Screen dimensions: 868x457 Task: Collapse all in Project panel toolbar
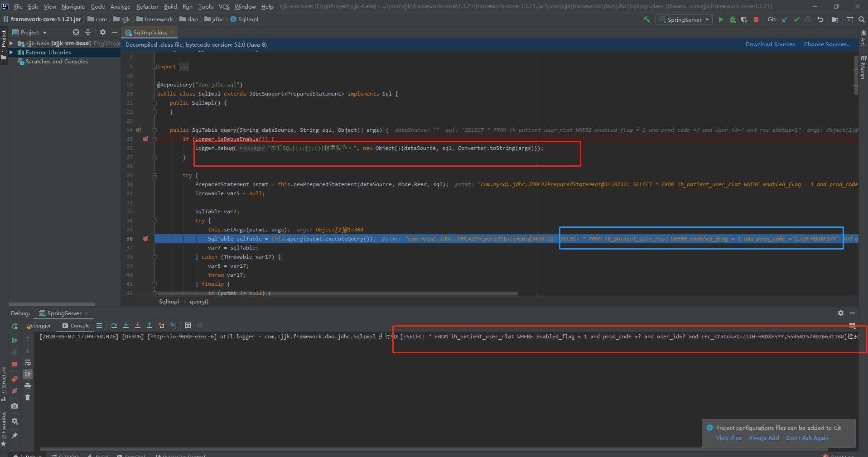click(88, 32)
